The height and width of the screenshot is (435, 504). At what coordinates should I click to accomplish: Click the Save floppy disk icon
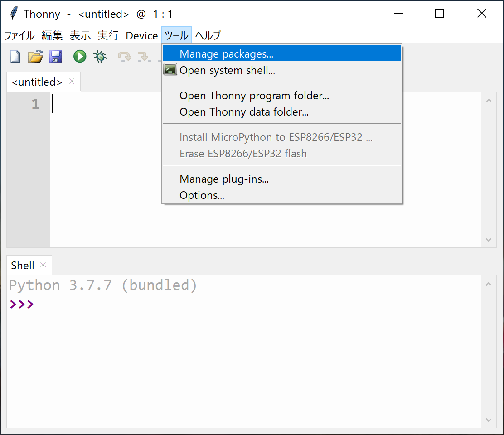pos(55,57)
